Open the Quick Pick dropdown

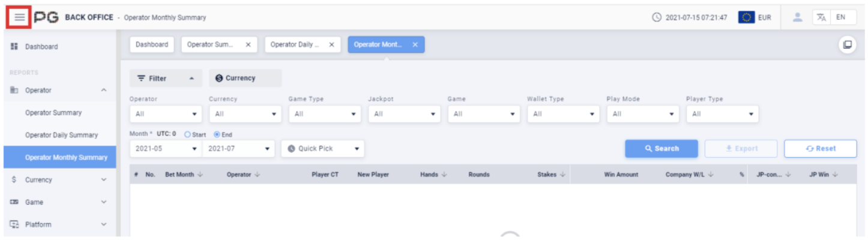(322, 149)
